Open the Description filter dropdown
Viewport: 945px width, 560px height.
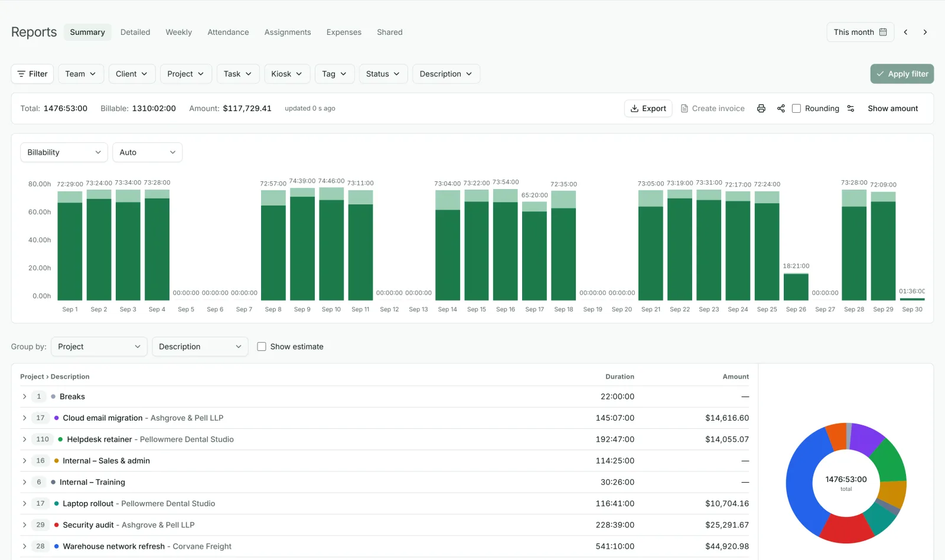[x=446, y=74]
